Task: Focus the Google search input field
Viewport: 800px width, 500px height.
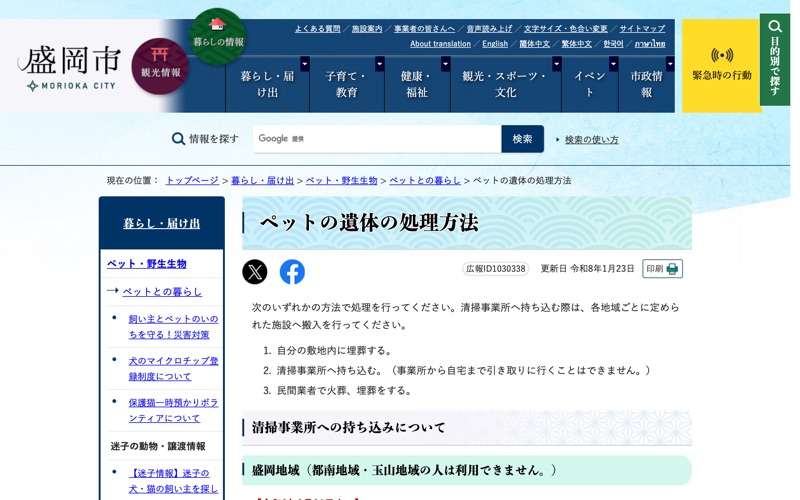Action: pos(377,139)
